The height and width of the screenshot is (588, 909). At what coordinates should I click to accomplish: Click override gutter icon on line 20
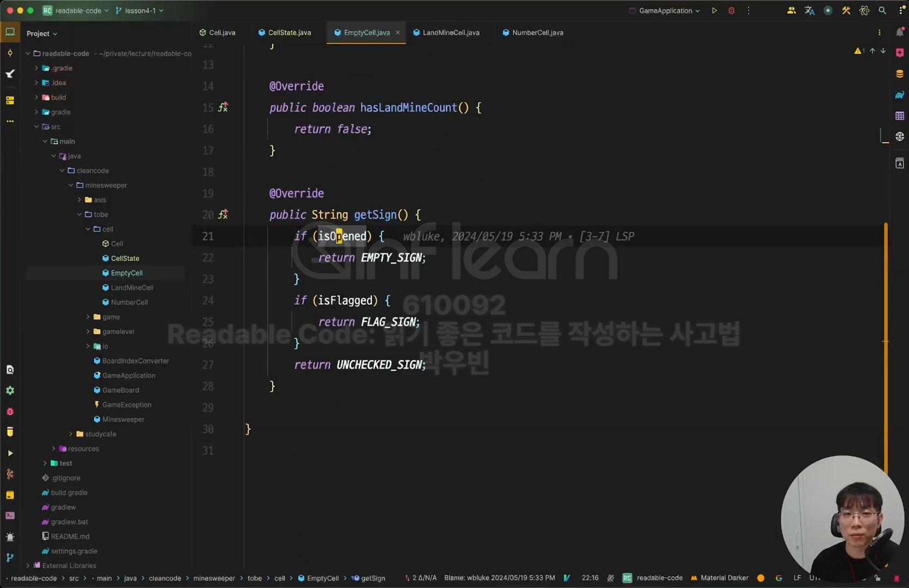click(223, 215)
